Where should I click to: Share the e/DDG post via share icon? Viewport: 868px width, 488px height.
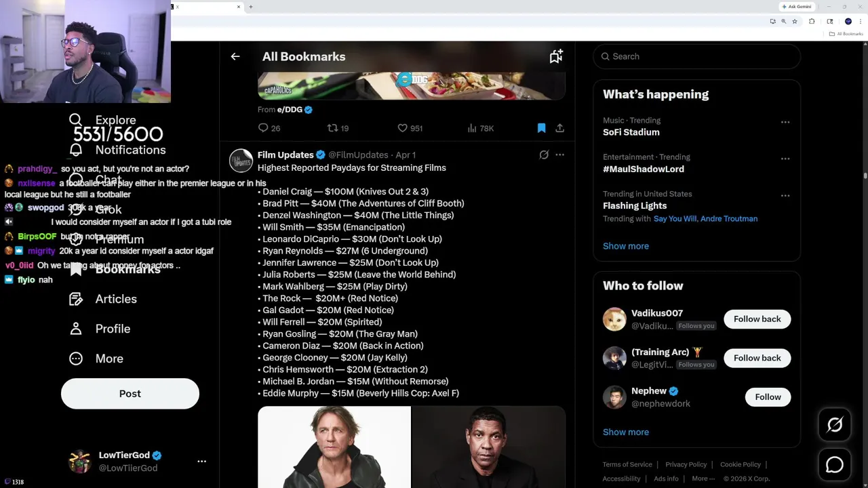(x=559, y=128)
